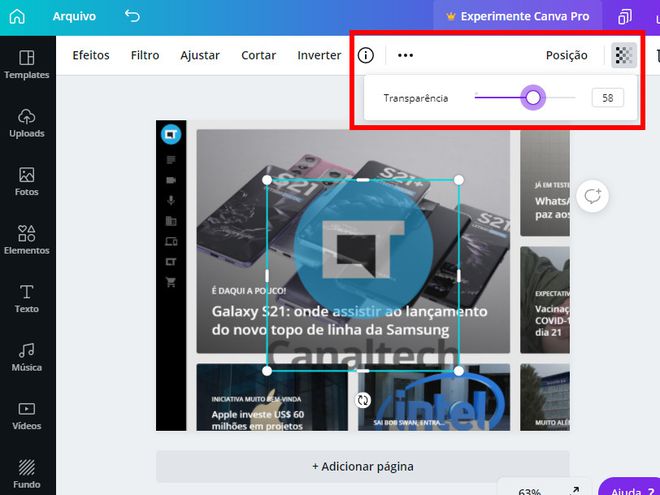Viewport: 660px width, 495px height.
Task: Open the Música sidebar panel
Action: point(27,357)
